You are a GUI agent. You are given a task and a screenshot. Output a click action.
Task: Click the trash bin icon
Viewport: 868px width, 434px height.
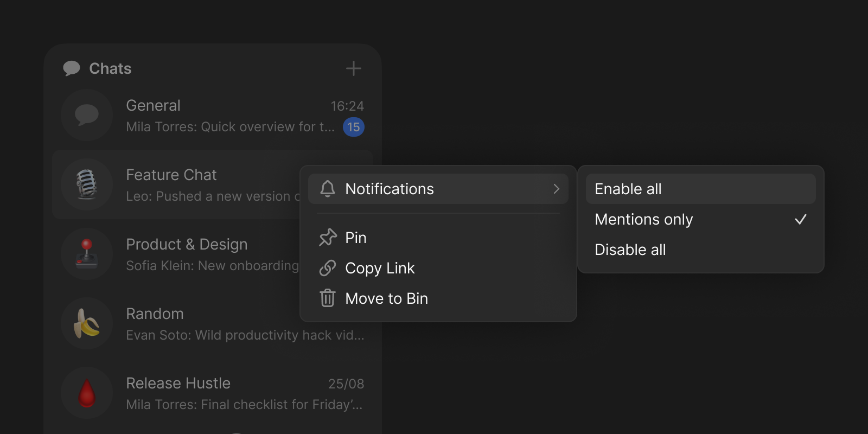328,298
